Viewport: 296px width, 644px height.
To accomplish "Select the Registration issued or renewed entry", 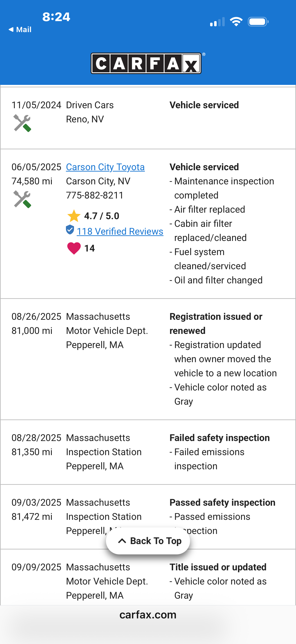I will (x=148, y=359).
